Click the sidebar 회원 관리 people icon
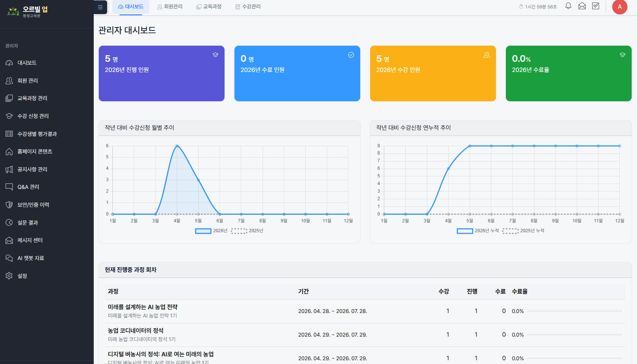The image size is (637, 364). click(9, 81)
